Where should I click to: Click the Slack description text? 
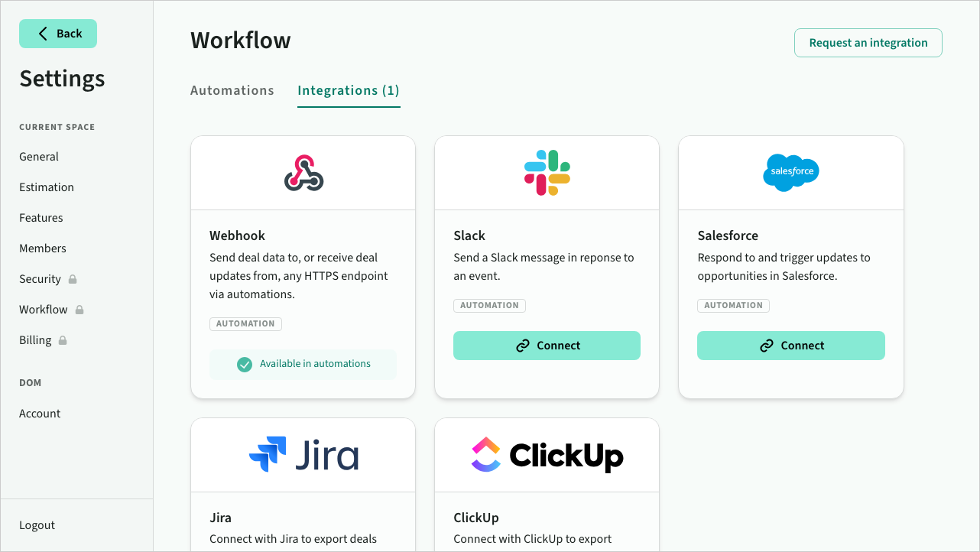pyautogui.click(x=544, y=267)
